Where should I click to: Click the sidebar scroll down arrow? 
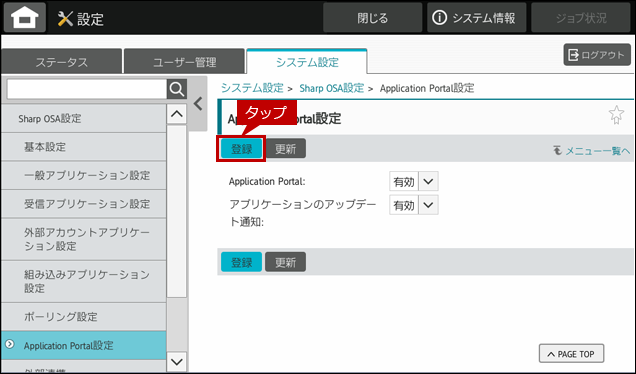[177, 361]
